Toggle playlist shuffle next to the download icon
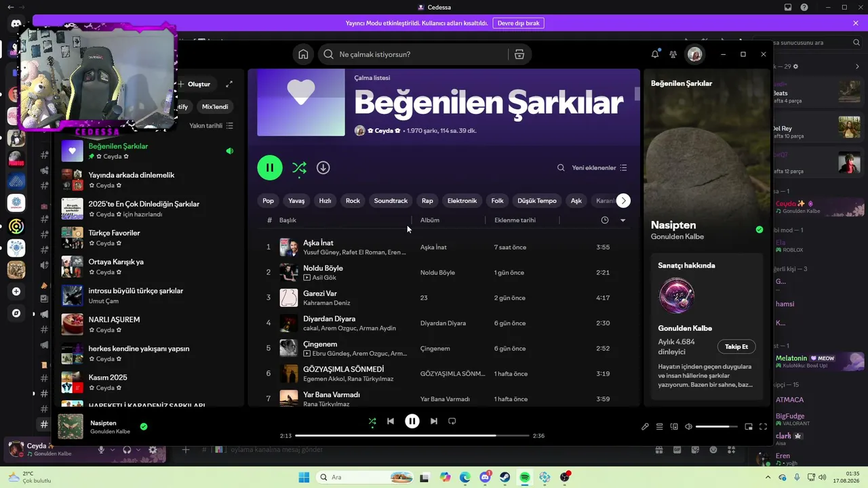The width and height of the screenshot is (868, 488). pyautogui.click(x=299, y=167)
